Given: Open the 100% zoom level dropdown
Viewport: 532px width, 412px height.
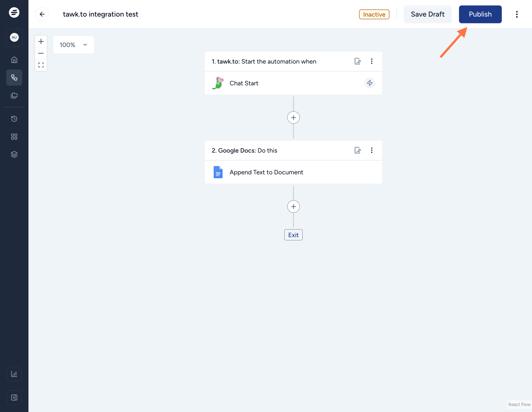Looking at the screenshot, I should 74,45.
